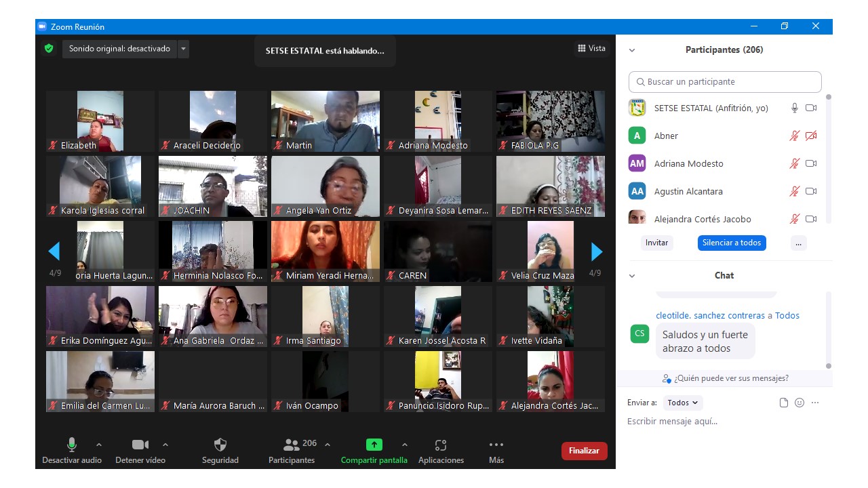Go to next gallery page arrow
Image resolution: width=868 pixels, height=488 pixels.
(x=597, y=251)
